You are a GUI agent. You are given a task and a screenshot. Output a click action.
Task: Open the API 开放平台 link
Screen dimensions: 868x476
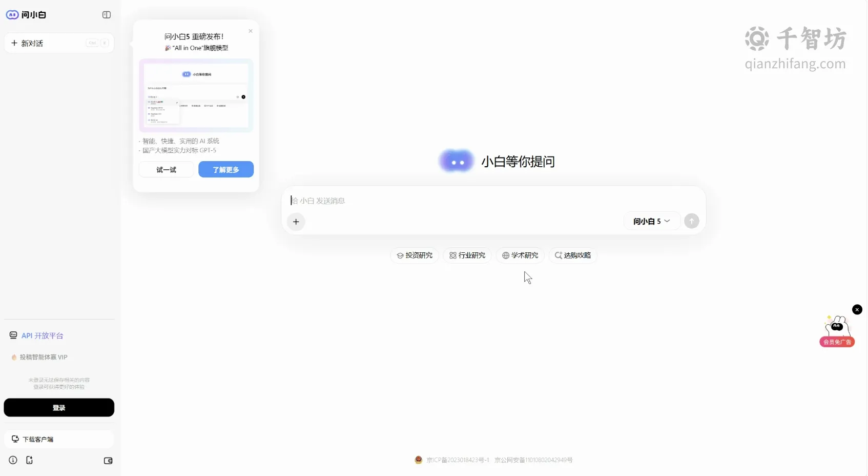(x=36, y=335)
